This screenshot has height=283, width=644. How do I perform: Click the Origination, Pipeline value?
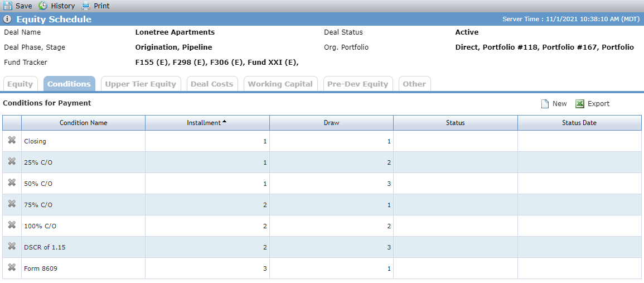[174, 47]
